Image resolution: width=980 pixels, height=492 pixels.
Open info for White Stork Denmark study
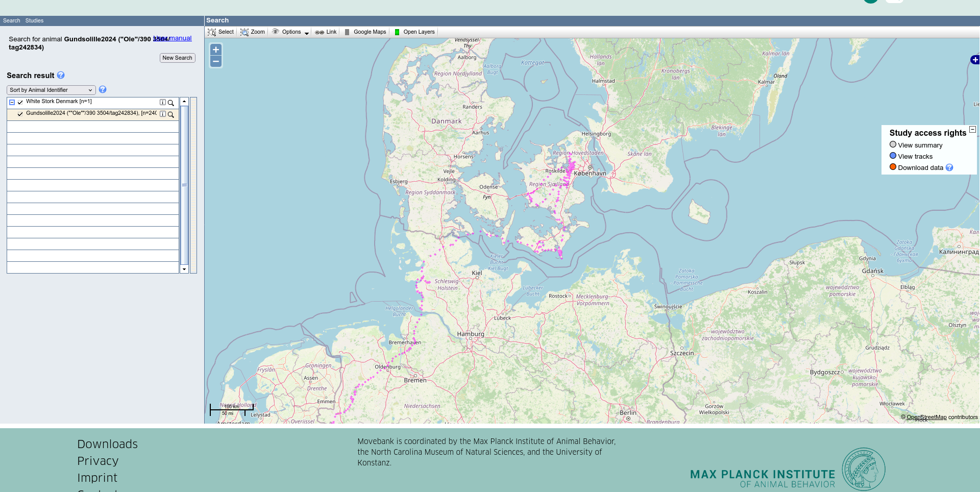[x=163, y=103]
